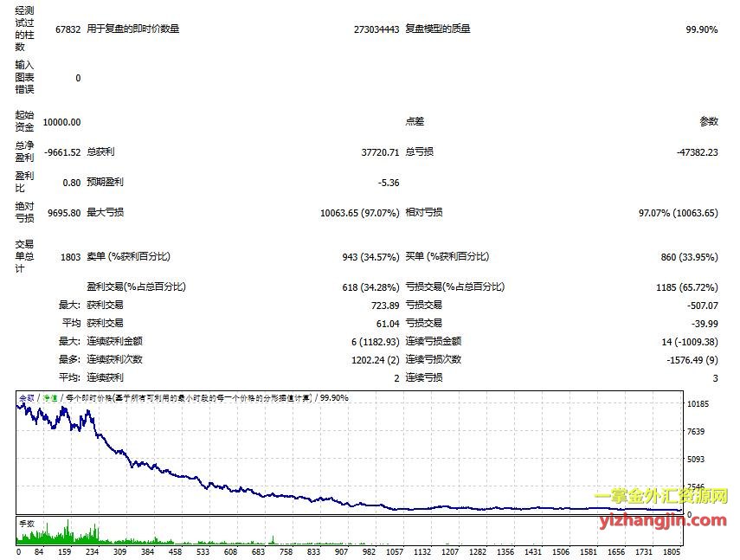Click the 交易单总计 count 1803
The height and width of the screenshot is (560, 740).
pos(68,257)
